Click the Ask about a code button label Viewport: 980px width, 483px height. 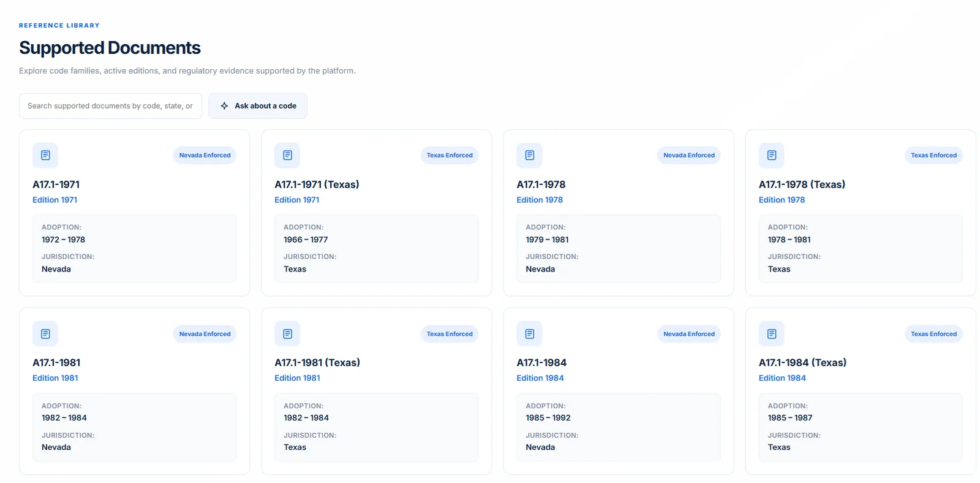(265, 106)
